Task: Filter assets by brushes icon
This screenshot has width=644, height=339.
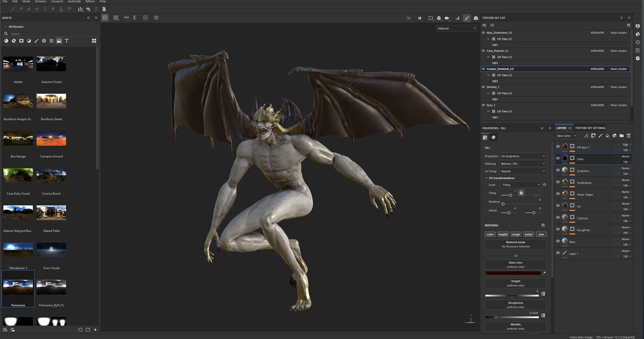Action: (x=37, y=41)
